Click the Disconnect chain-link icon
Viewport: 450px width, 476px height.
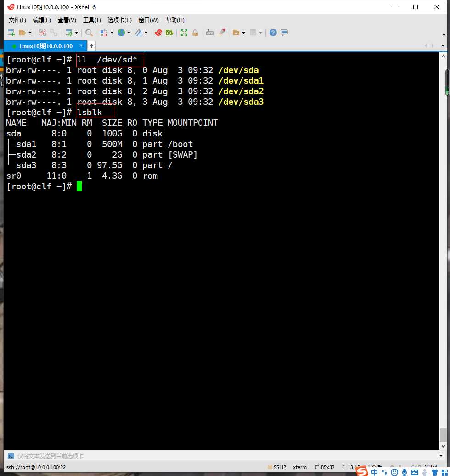pos(54,33)
